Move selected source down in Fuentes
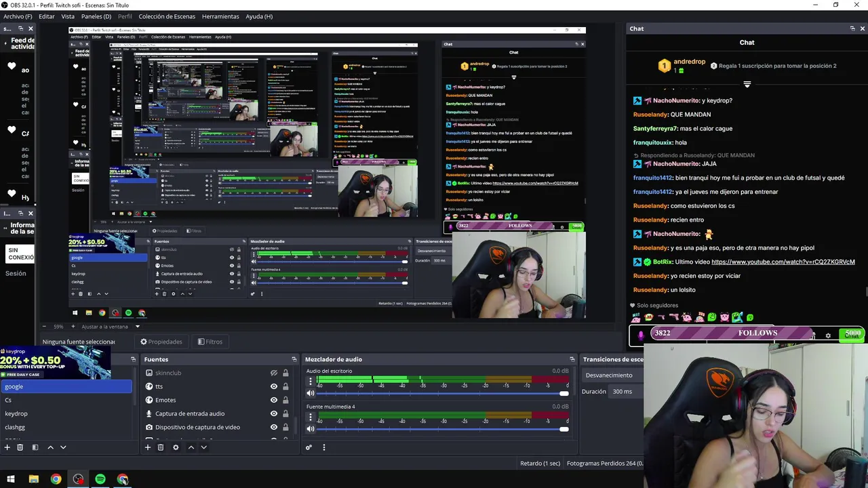The height and width of the screenshot is (488, 868). [203, 447]
